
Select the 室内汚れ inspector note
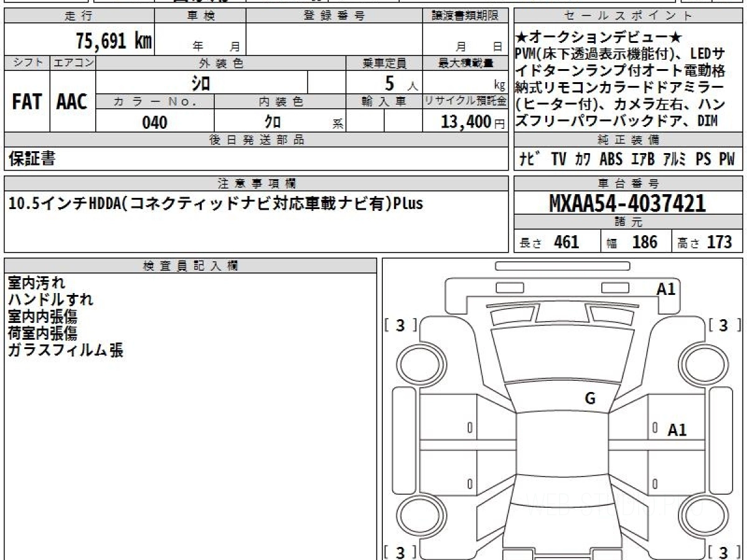[x=36, y=283]
